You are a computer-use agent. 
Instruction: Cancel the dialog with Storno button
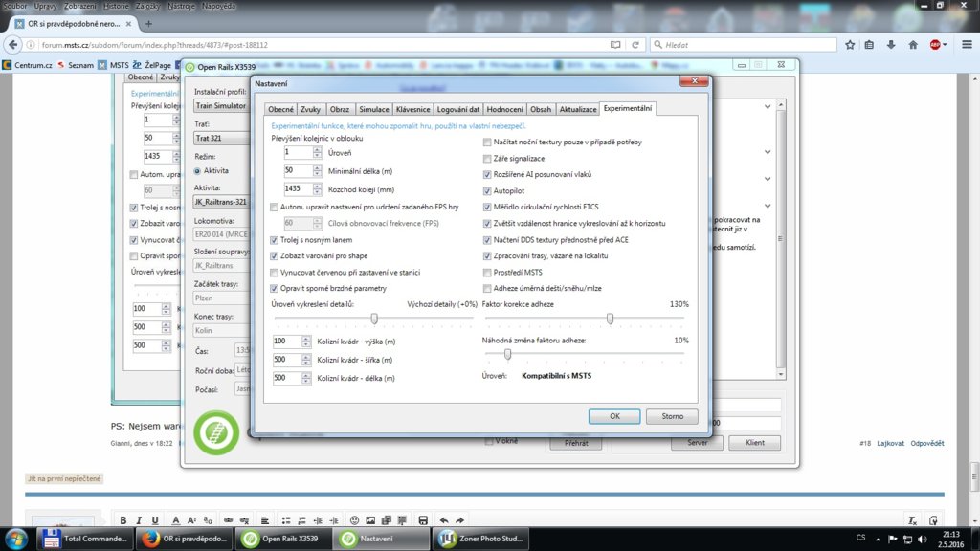pyautogui.click(x=672, y=416)
